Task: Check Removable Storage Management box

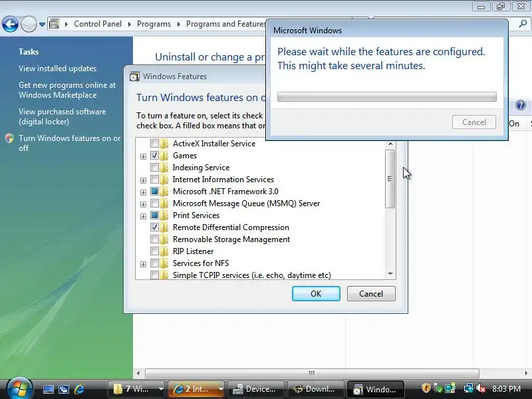Action: coord(154,239)
